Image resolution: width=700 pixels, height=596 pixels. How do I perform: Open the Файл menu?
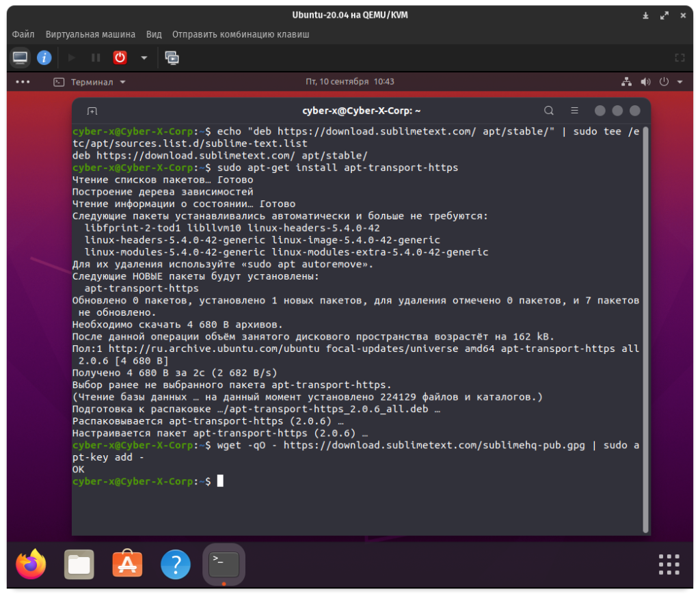click(x=23, y=34)
